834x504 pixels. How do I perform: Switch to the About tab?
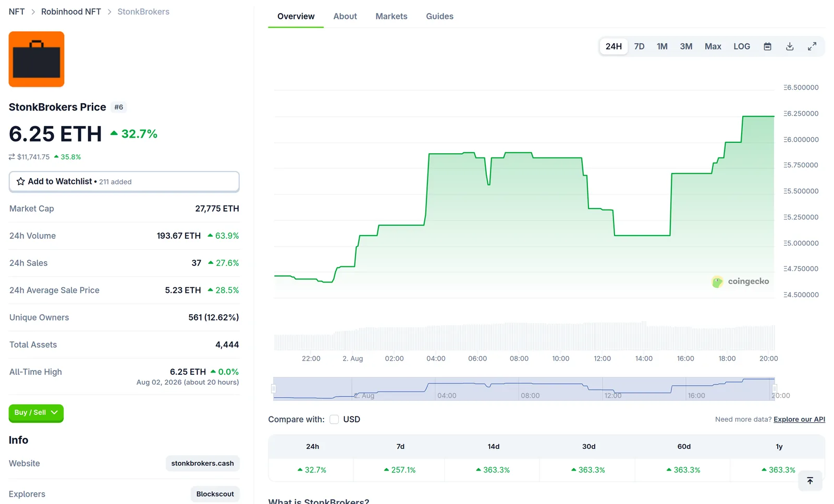click(345, 16)
